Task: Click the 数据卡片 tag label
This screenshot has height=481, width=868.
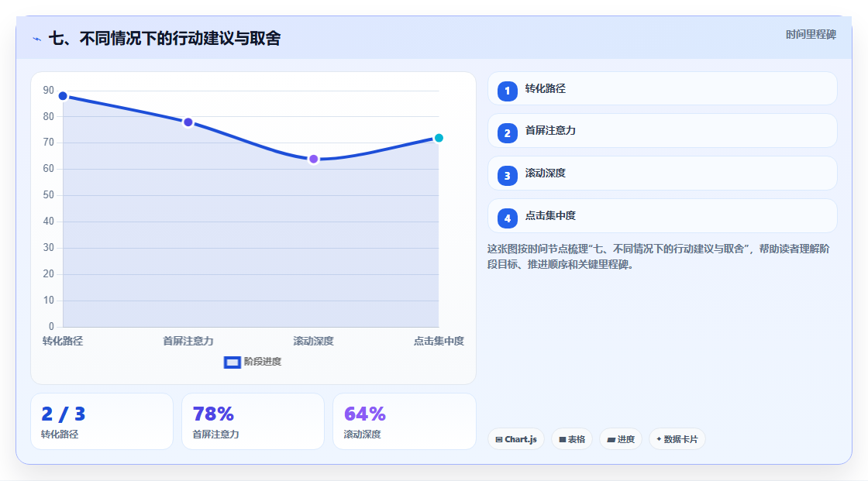Action: [x=681, y=439]
